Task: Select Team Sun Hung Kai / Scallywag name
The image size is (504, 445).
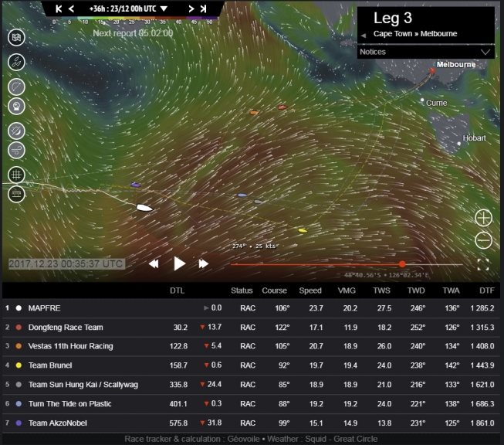Action: [x=83, y=385]
